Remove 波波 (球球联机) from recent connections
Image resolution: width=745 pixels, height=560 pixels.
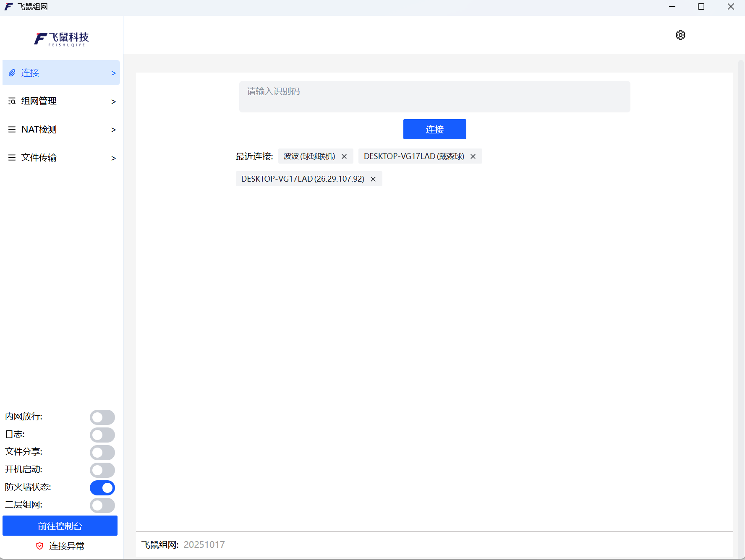(x=344, y=156)
